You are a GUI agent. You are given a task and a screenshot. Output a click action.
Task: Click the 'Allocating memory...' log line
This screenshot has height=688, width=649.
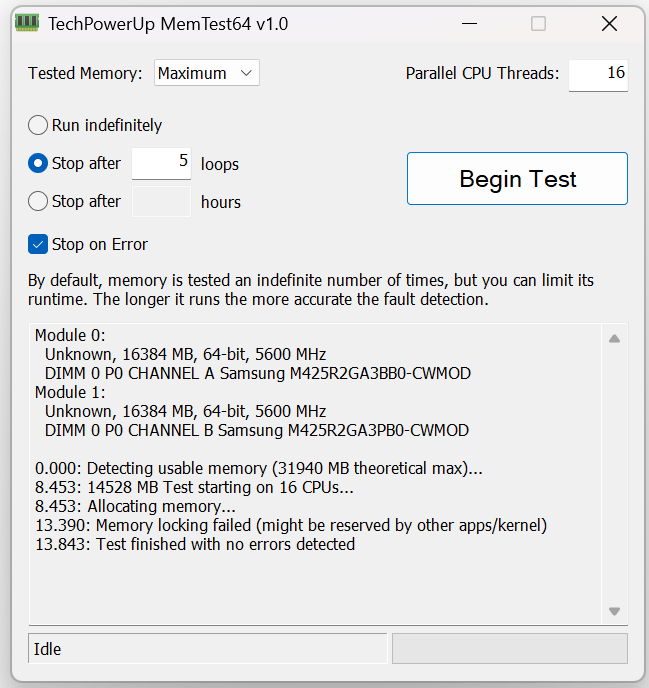135,506
